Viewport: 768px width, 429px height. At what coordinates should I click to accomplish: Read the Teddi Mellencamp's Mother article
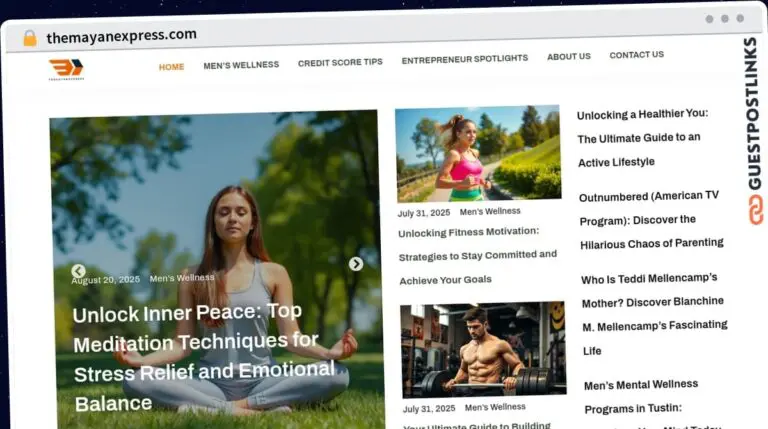pos(653,314)
